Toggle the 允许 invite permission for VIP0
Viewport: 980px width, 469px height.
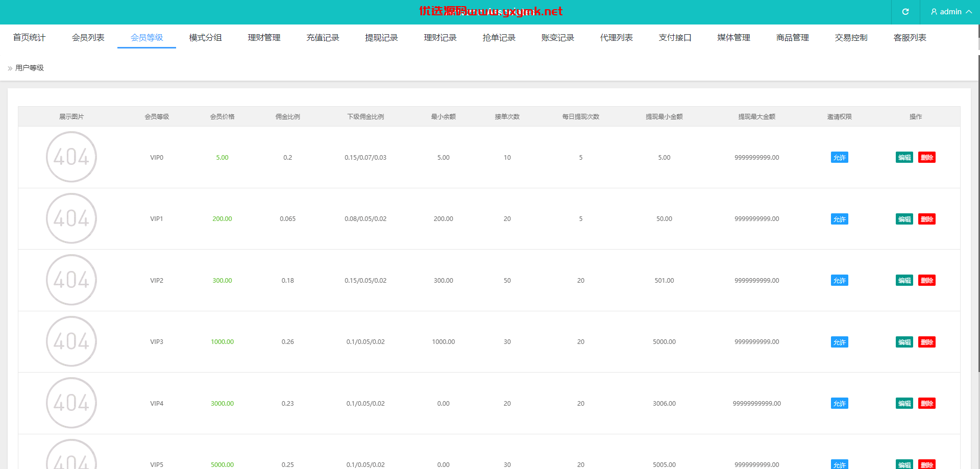[839, 158]
